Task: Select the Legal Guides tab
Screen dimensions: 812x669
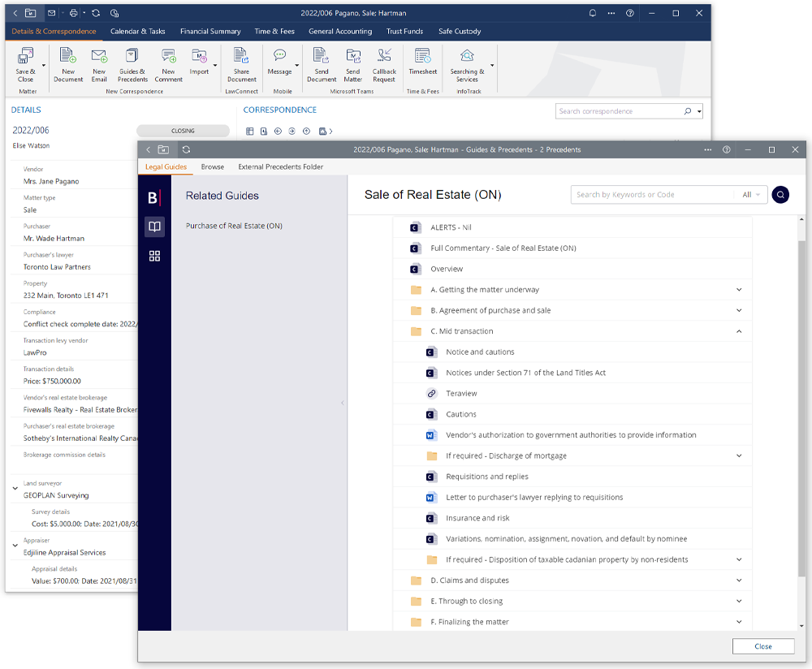Action: tap(166, 166)
